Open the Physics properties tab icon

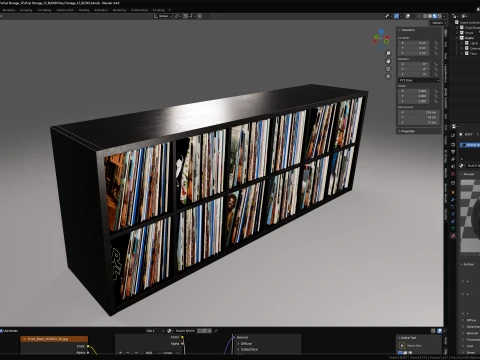coord(453,214)
